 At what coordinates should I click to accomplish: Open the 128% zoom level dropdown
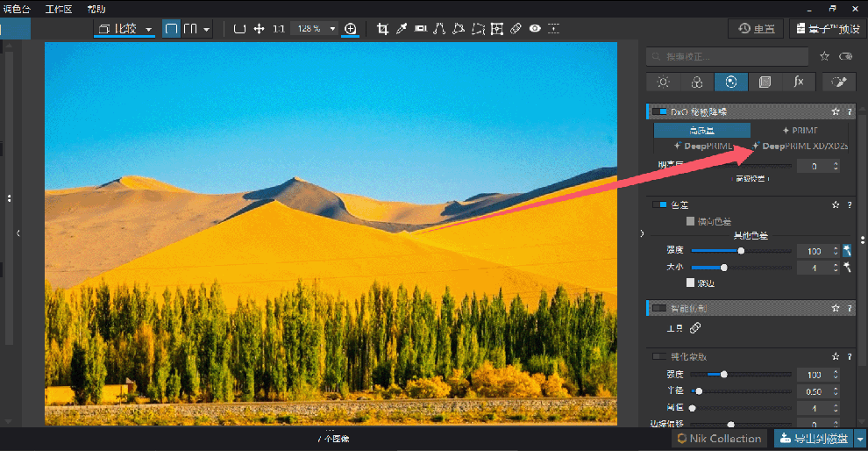click(x=332, y=29)
